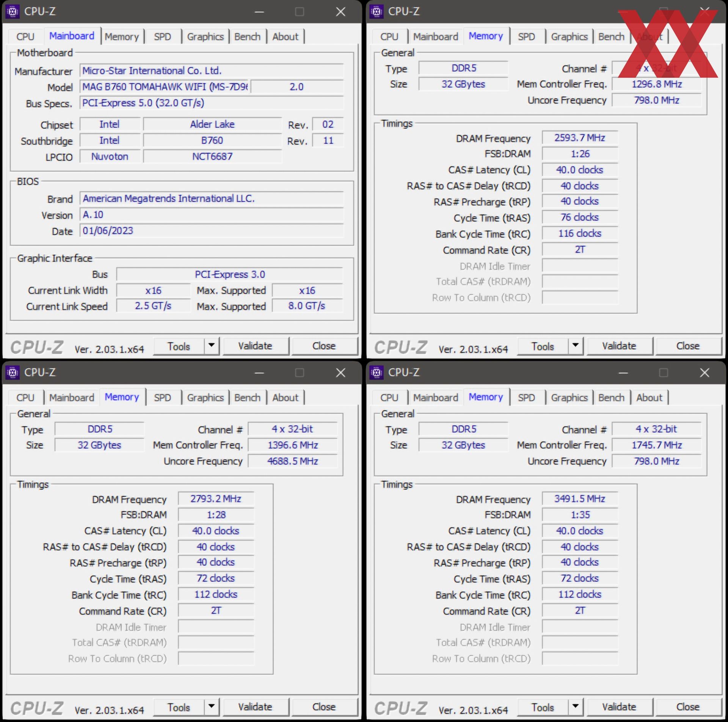Screen dimensions: 728x722
Task: Go to the Bench tab in the 2793.2 MHz window
Action: pos(247,398)
